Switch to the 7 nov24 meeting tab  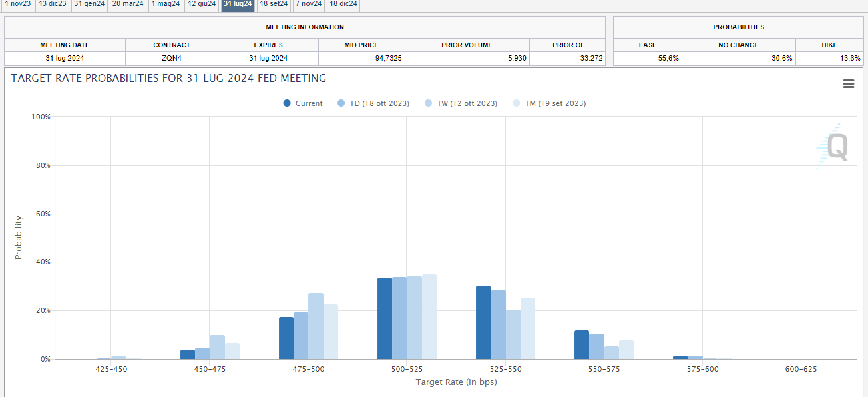(309, 5)
